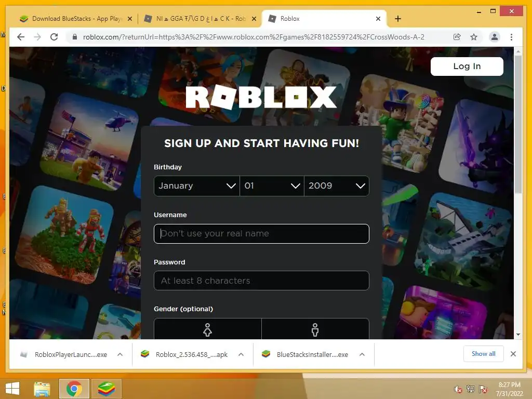Click the network tray icon
This screenshot has height=399, width=532.
[470, 389]
